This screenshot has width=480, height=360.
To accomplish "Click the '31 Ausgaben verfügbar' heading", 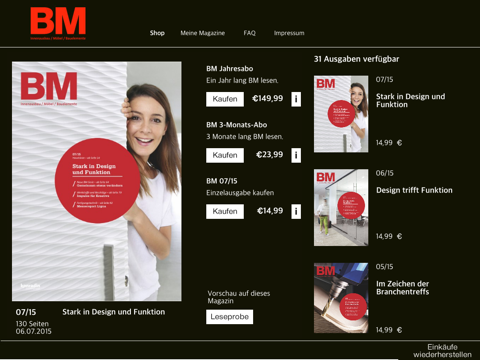I will 356,59.
